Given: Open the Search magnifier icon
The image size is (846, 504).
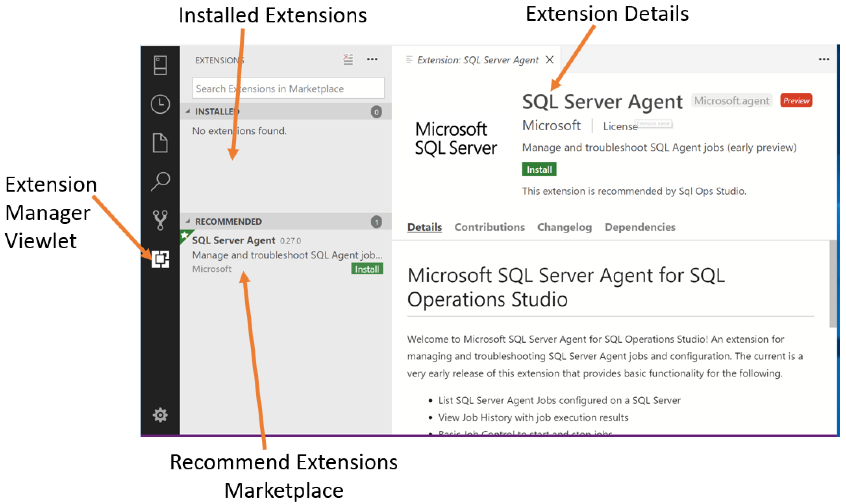Looking at the screenshot, I should 160,181.
